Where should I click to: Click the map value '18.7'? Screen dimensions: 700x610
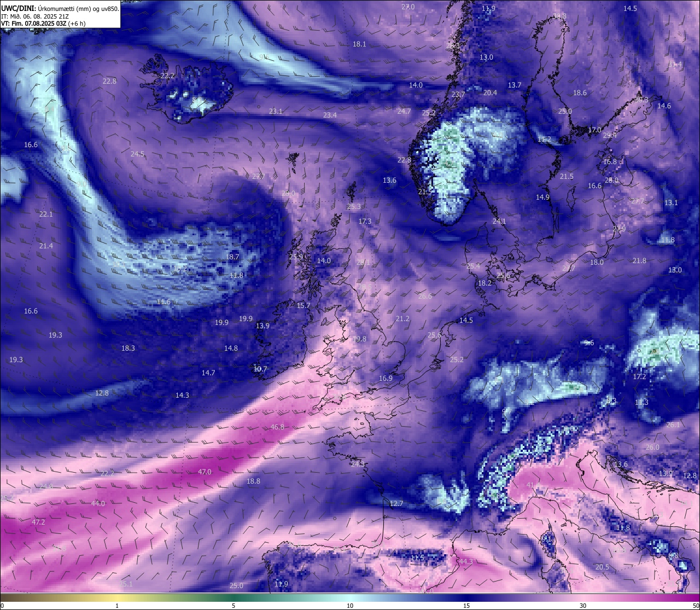click(232, 257)
